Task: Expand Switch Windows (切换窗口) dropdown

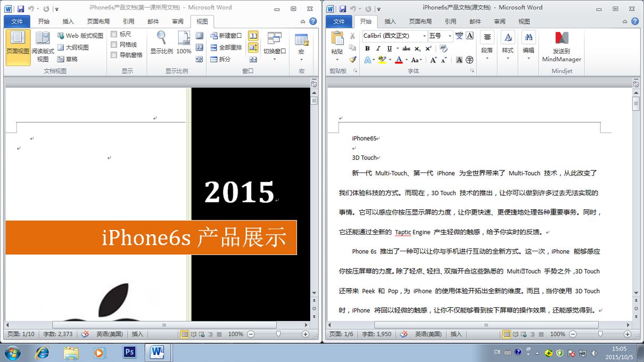Action: click(275, 47)
